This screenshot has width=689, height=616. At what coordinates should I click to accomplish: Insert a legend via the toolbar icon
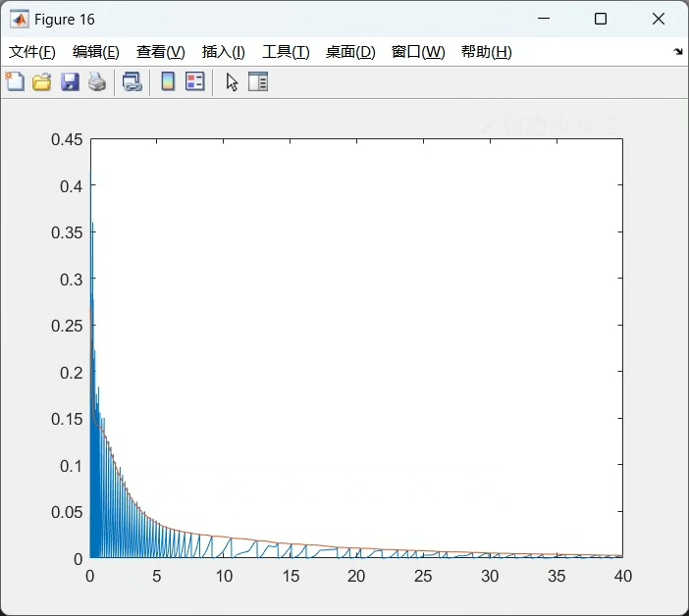click(x=195, y=81)
